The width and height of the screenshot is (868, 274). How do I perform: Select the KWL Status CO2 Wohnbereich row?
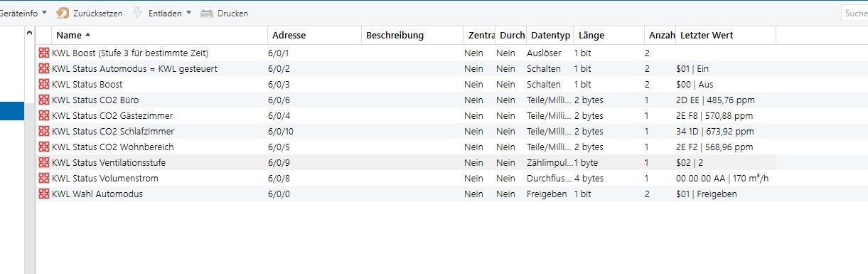point(406,147)
